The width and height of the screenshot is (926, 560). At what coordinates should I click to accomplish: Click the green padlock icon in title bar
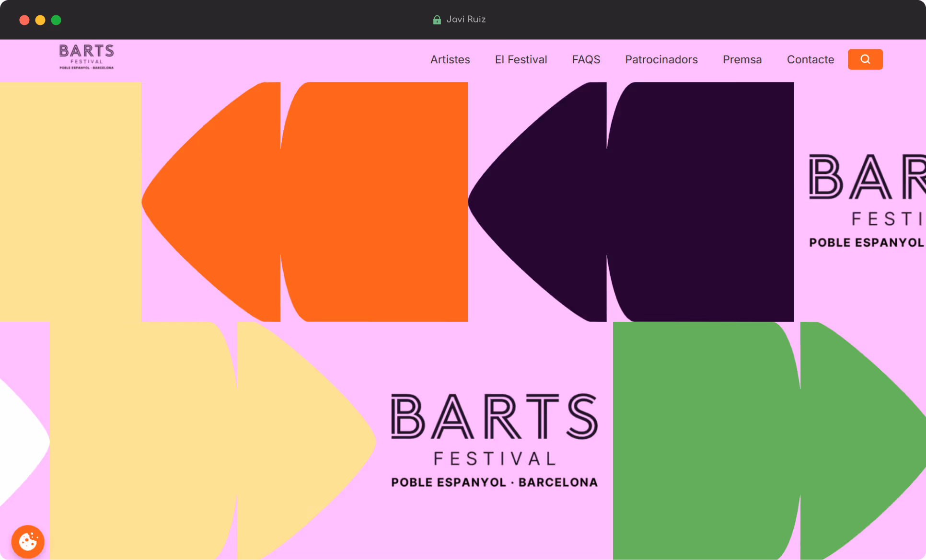click(x=437, y=20)
